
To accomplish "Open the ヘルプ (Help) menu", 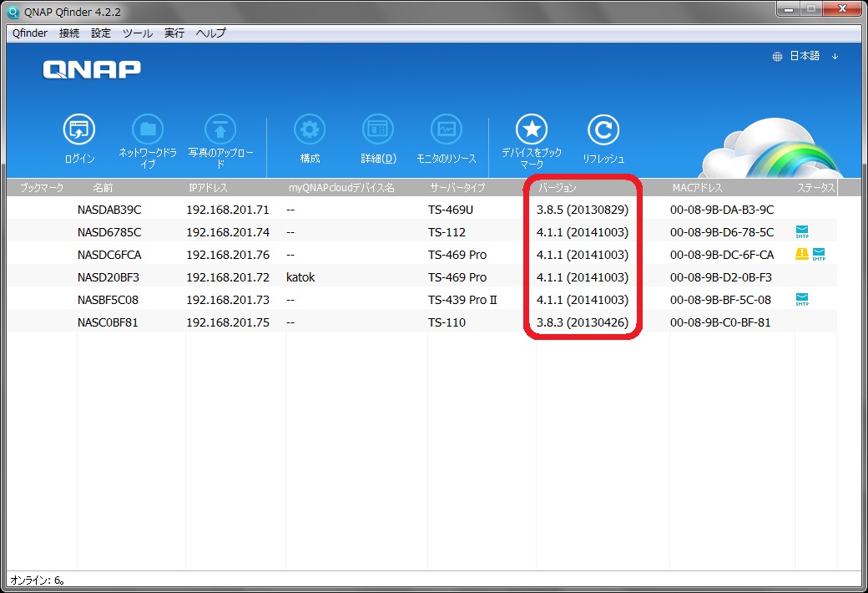I will pos(211,33).
